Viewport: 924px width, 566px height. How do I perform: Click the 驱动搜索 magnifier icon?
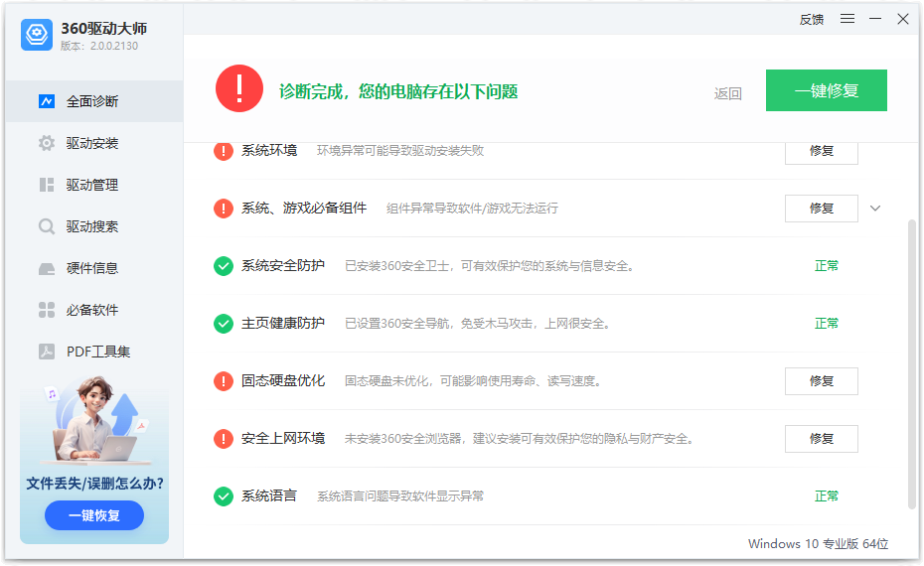[47, 226]
